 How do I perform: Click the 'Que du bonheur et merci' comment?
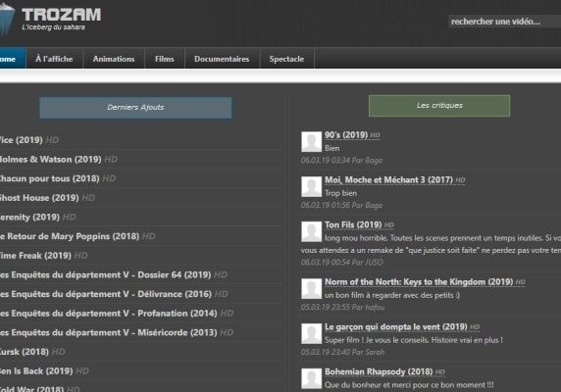[x=409, y=385]
